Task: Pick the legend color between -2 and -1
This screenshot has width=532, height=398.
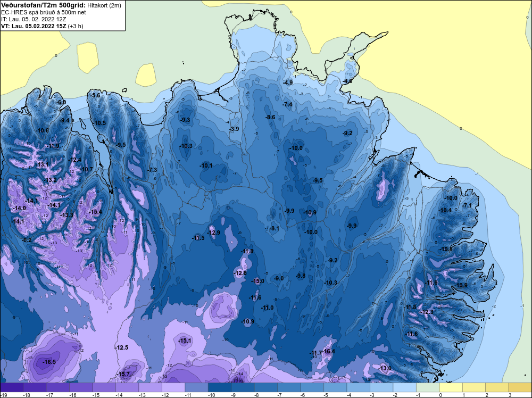Action: [405, 387]
